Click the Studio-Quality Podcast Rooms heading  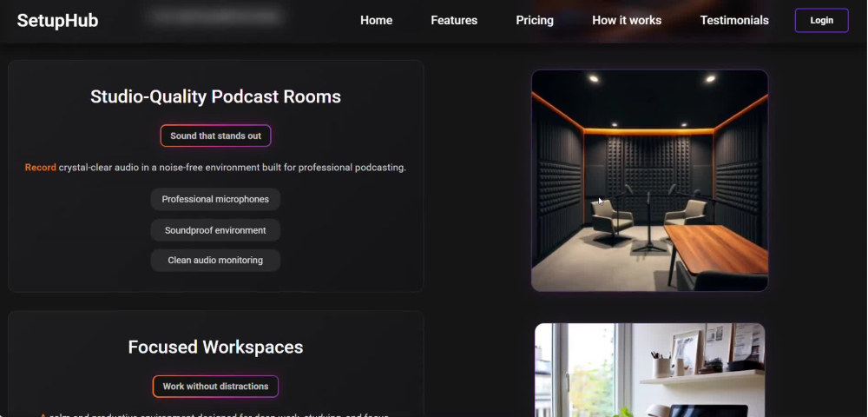coord(215,96)
